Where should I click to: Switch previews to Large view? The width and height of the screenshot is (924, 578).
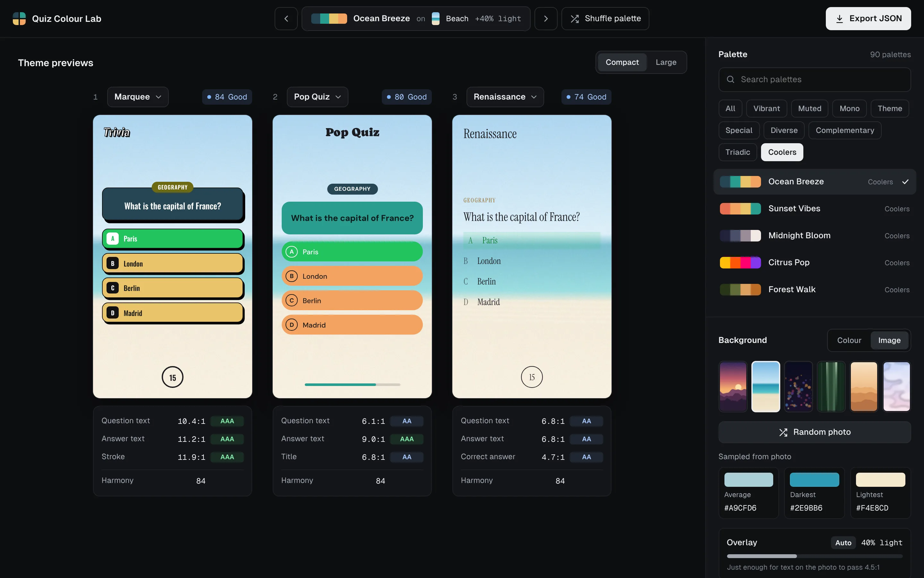tap(666, 62)
